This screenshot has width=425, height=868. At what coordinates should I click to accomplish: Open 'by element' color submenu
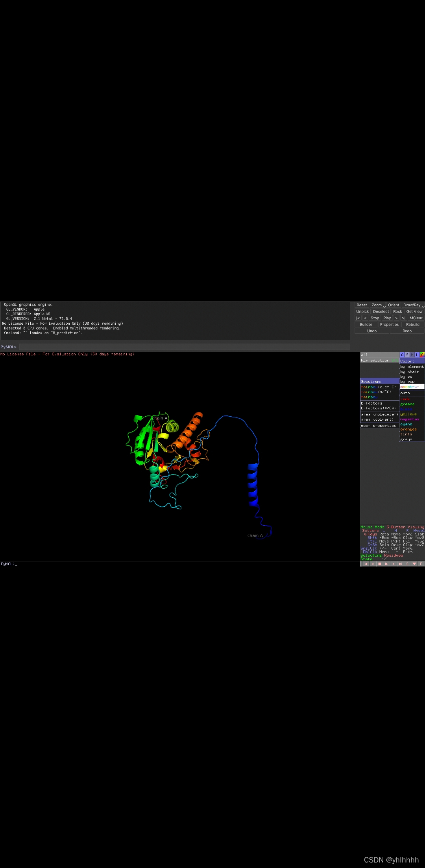(x=412, y=366)
